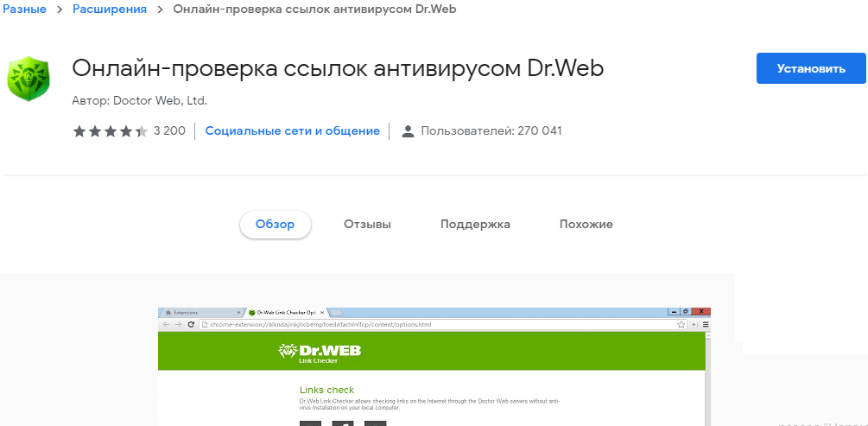Open the Социальные сети и общение category
The image size is (868, 426).
click(x=292, y=131)
